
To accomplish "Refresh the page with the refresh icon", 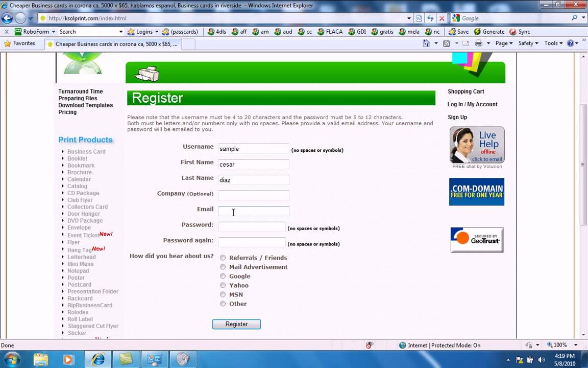I will pos(430,18).
